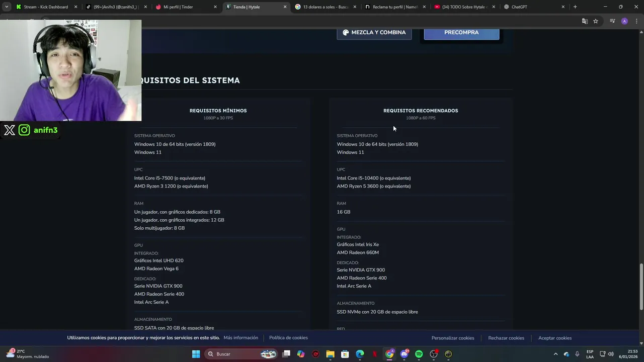The width and height of the screenshot is (644, 362).
Task: Select 'SSD NVMe con 20 GB de espacio libre'
Action: click(x=377, y=312)
